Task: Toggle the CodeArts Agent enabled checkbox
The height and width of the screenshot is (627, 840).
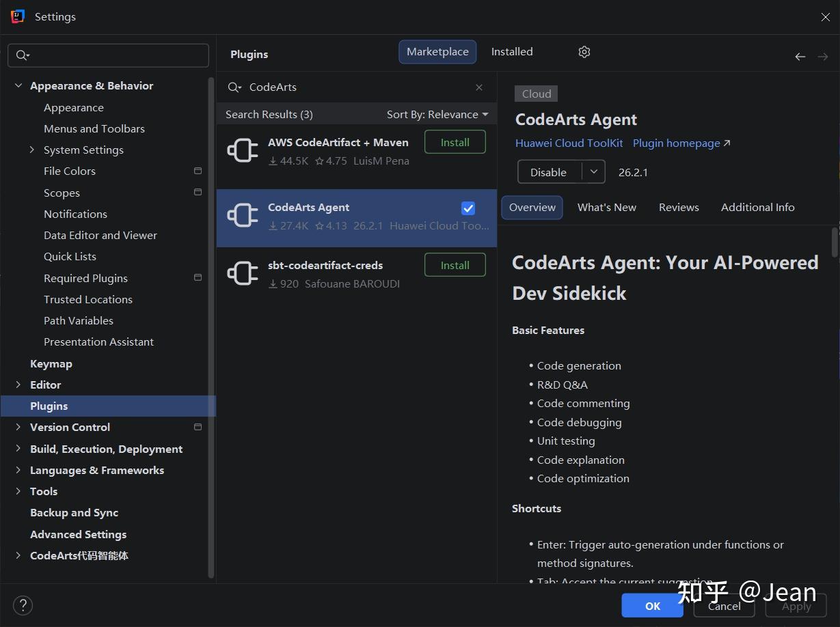Action: point(468,208)
